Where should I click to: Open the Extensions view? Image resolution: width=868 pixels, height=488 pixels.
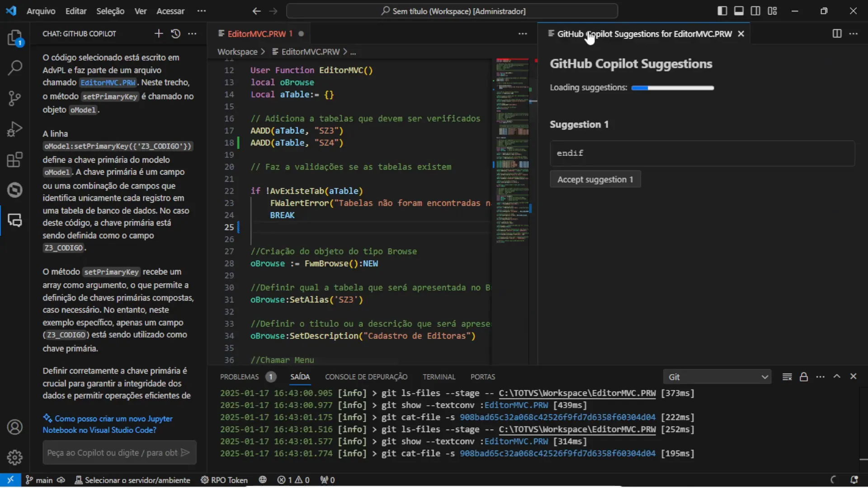point(15,160)
